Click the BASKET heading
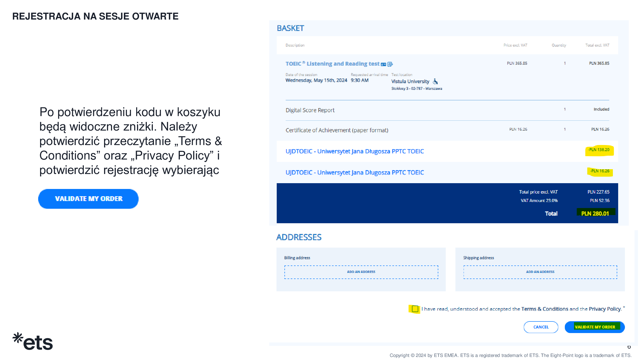 click(290, 28)
